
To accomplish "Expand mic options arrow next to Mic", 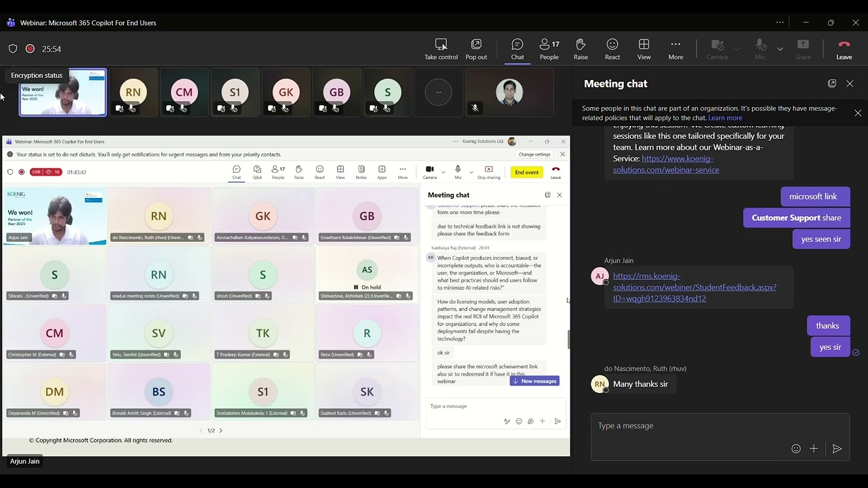I will pos(780,49).
